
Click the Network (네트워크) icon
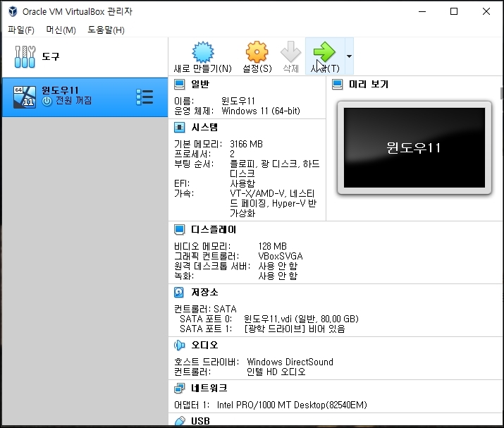click(x=179, y=389)
